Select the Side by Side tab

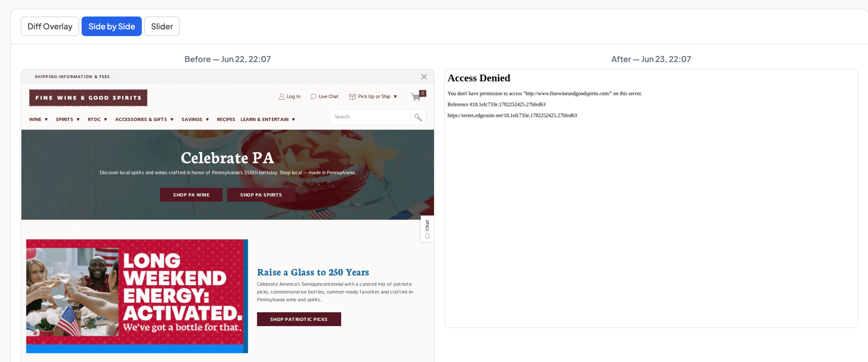(112, 26)
